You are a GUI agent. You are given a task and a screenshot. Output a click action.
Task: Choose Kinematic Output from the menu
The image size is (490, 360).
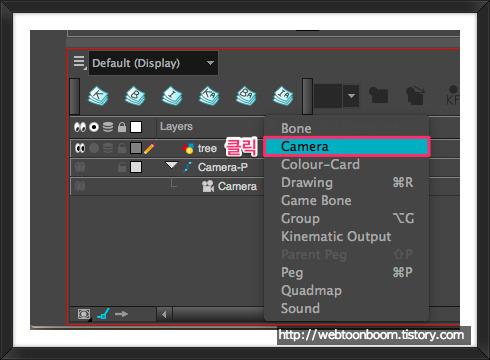(x=346, y=236)
